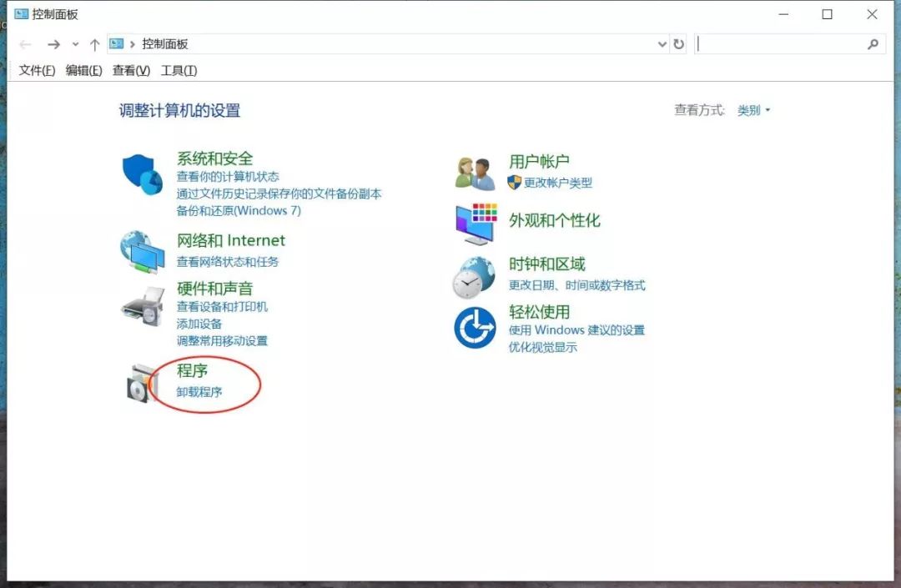Click the Control Panel title bar icon
901x588 pixels.
point(21,14)
